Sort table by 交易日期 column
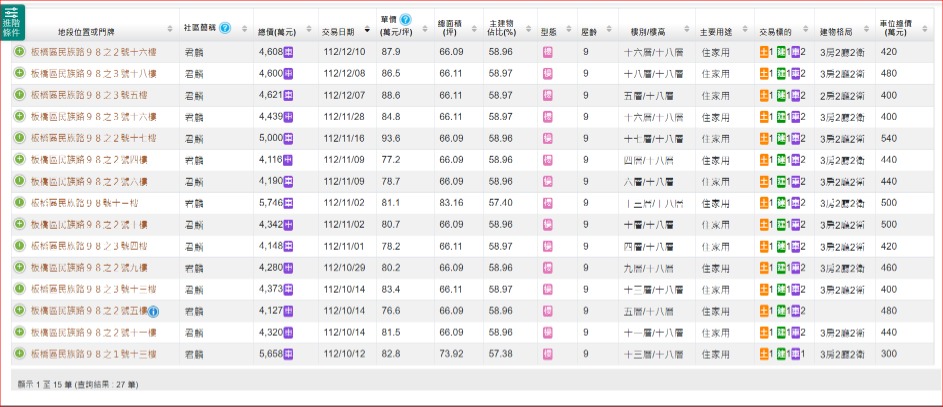Image resolution: width=943 pixels, height=407 pixels. click(x=344, y=28)
